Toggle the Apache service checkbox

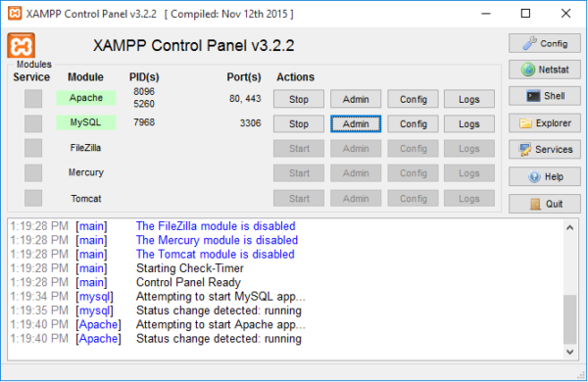[33, 99]
